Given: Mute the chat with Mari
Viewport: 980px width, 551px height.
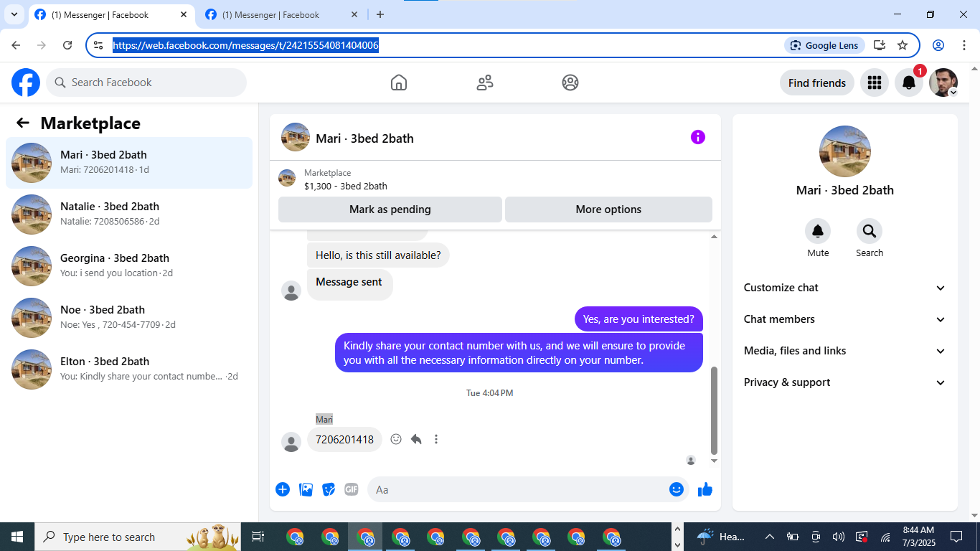Looking at the screenshot, I should point(818,231).
